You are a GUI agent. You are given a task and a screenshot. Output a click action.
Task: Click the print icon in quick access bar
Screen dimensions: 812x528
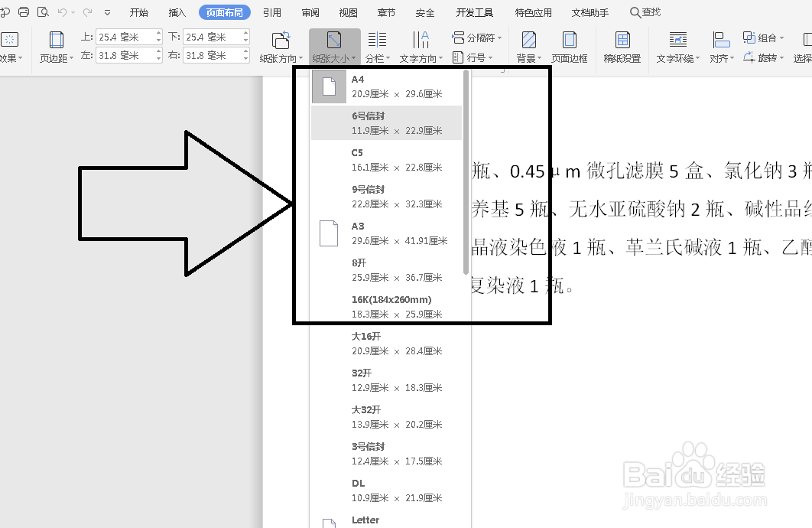click(x=22, y=11)
